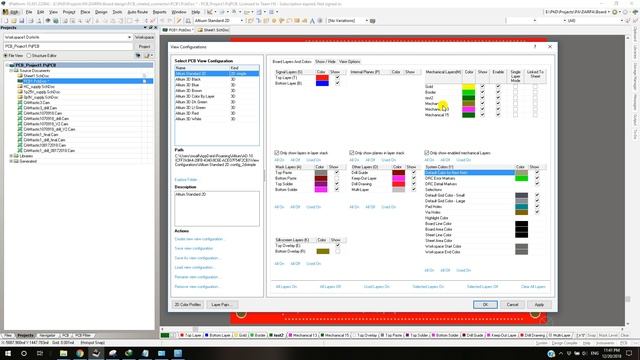Image resolution: width=640 pixels, height=360 pixels.
Task: Click the Cancel button
Action: tap(512, 304)
